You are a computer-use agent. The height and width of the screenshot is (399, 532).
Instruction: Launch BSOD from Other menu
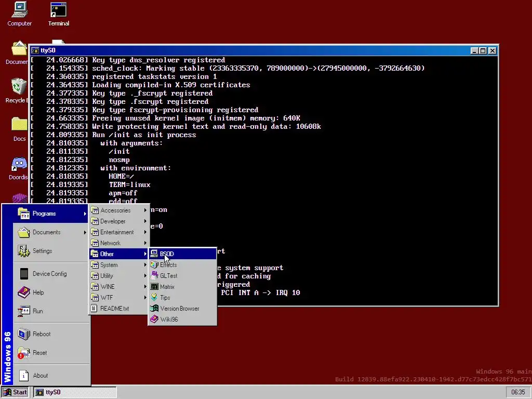tap(182, 254)
